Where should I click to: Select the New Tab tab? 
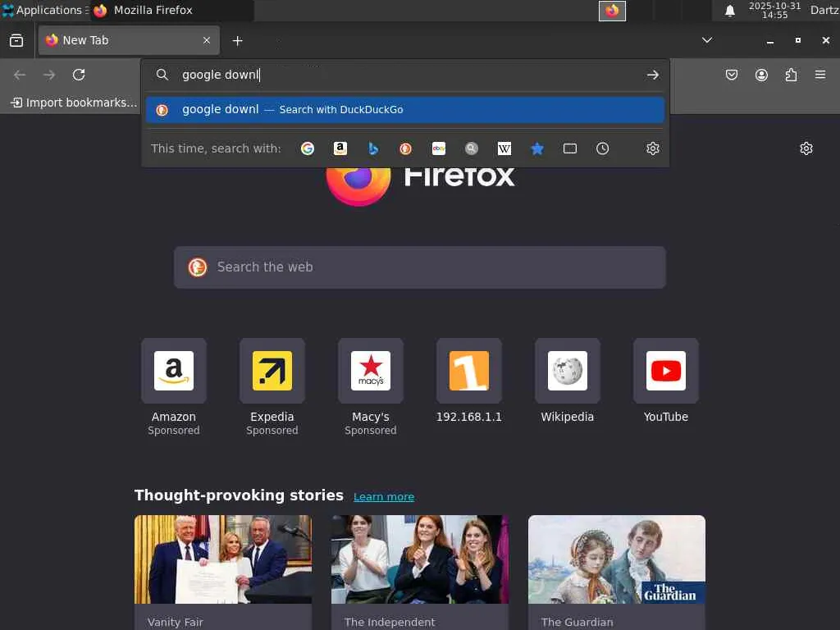[129, 40]
